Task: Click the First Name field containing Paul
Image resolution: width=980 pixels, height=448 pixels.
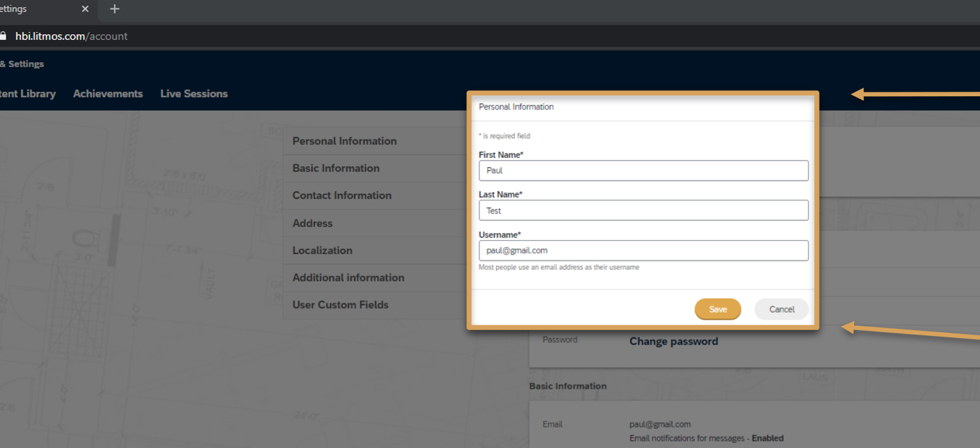Action: (643, 170)
